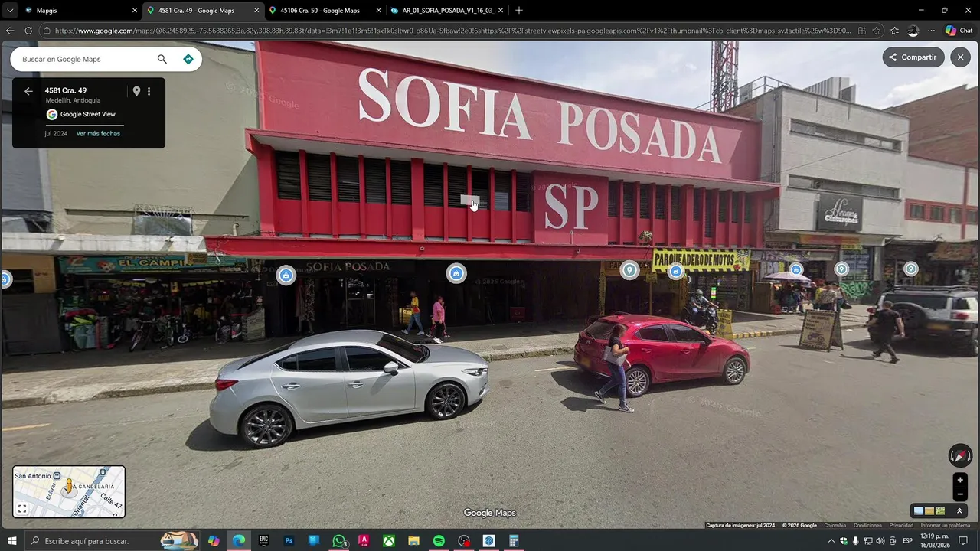Click the search magnifier icon in Google Maps
This screenshot has height=551, width=980.
(162, 59)
